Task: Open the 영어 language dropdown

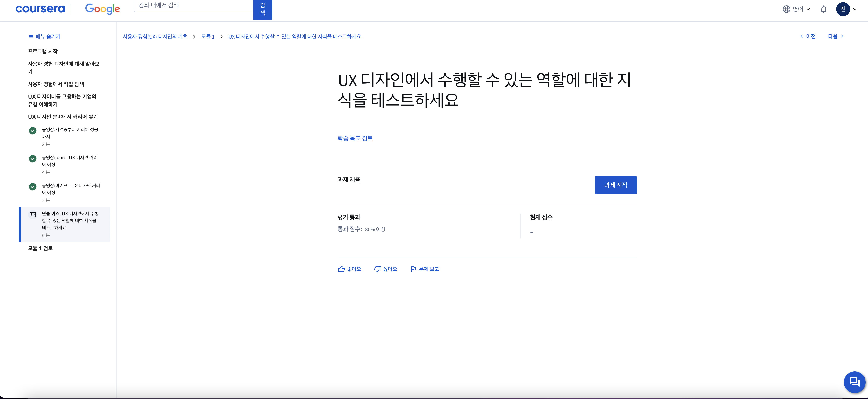Action: point(796,9)
